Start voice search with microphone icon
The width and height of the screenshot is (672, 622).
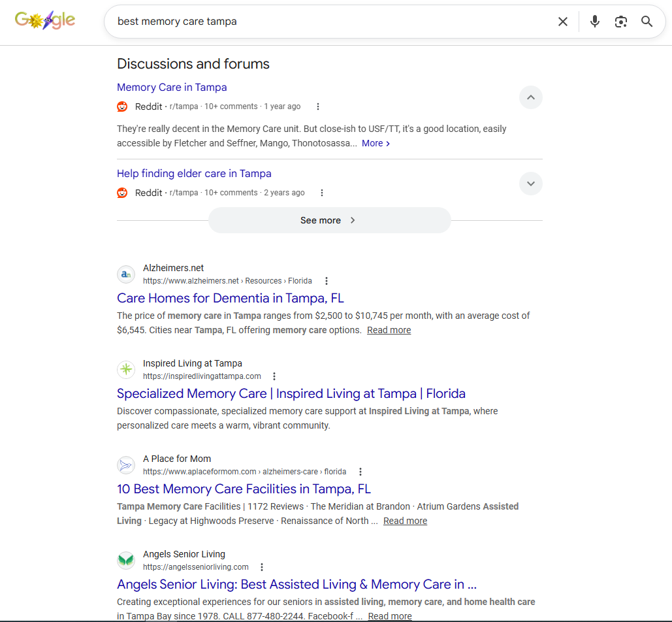tap(594, 22)
